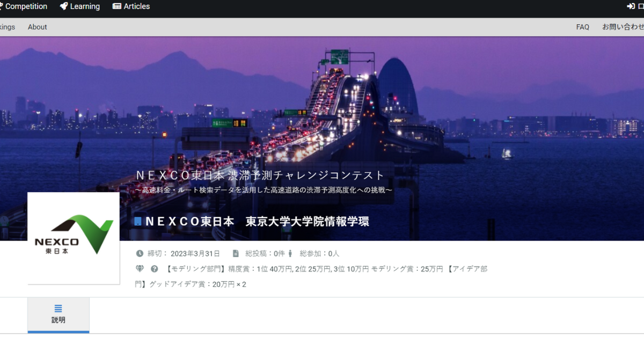
Task: Click the subtitle 高速料金・ルート検索データ text
Action: pyautogui.click(x=264, y=190)
